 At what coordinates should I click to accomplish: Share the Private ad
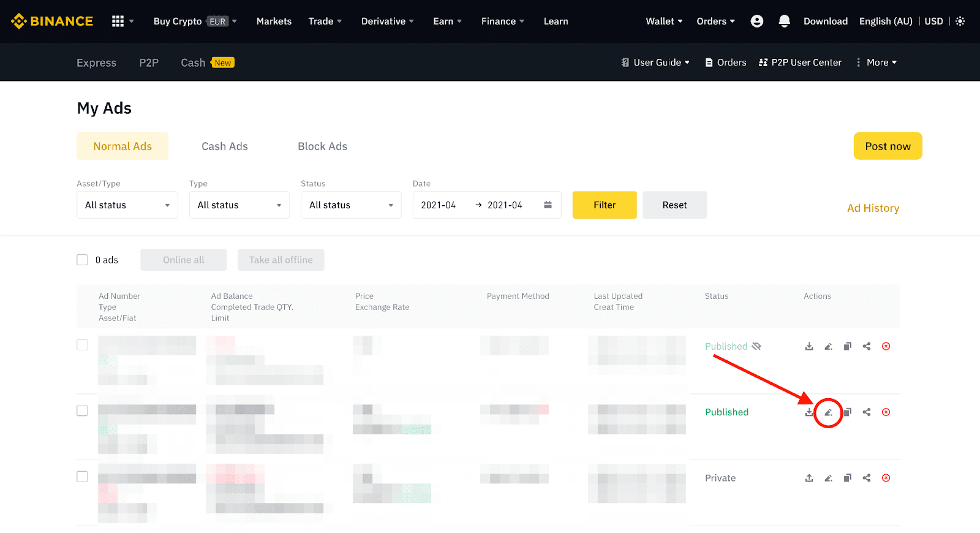(867, 478)
